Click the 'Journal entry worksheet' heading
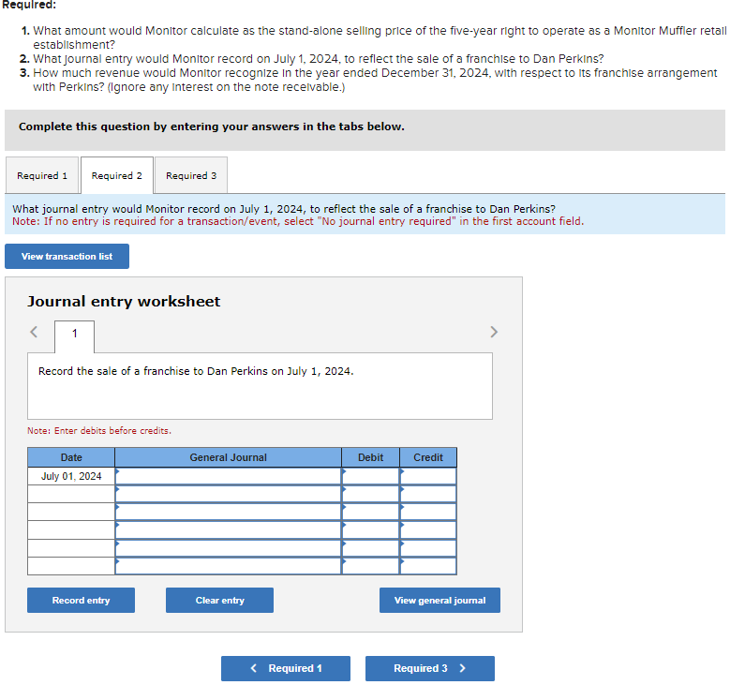745x700 pixels. (124, 302)
